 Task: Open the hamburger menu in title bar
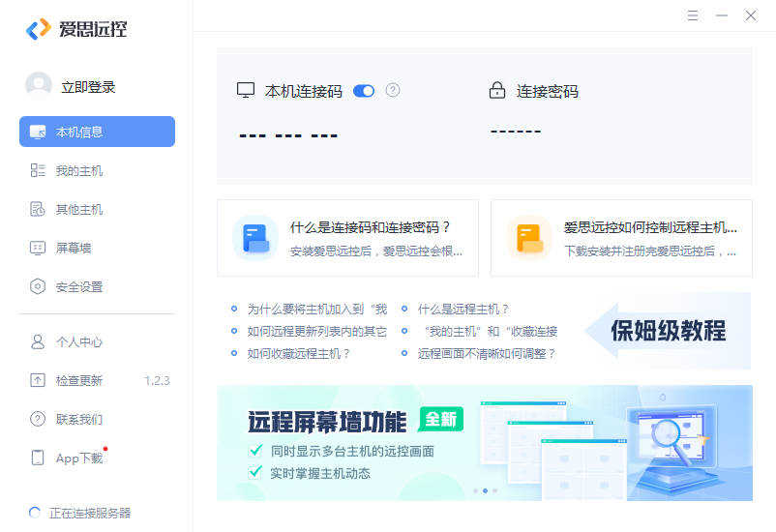pyautogui.click(x=693, y=15)
